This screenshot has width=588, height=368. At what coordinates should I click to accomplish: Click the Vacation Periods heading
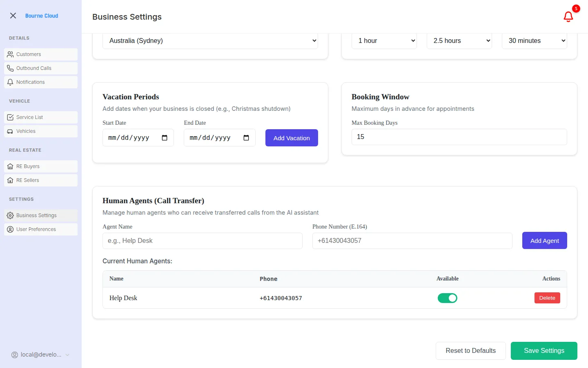pyautogui.click(x=131, y=97)
